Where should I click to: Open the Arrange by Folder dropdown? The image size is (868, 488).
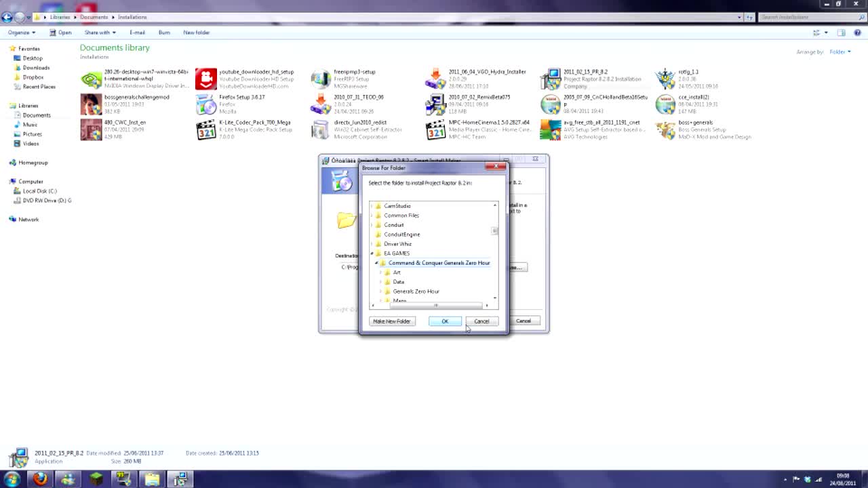coord(840,52)
